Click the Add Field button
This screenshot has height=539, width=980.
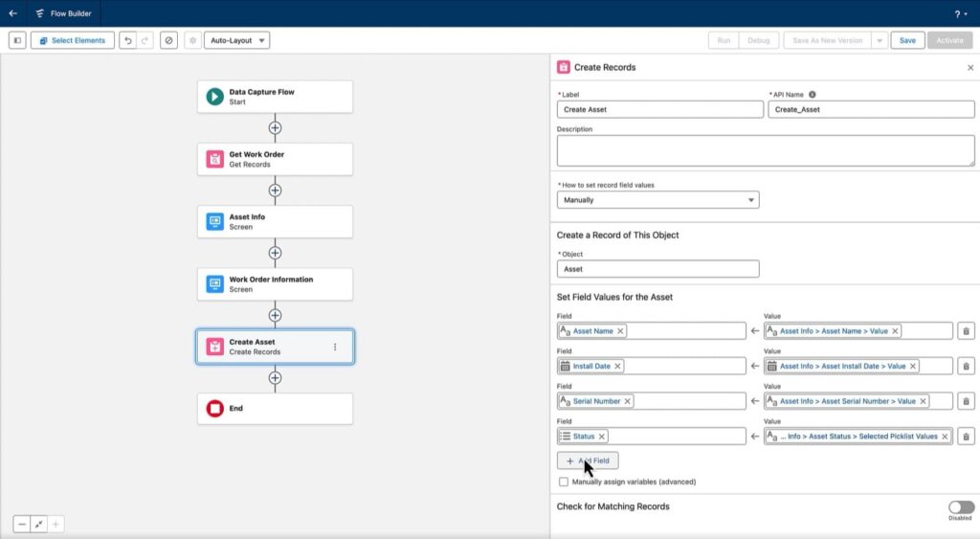pos(588,460)
